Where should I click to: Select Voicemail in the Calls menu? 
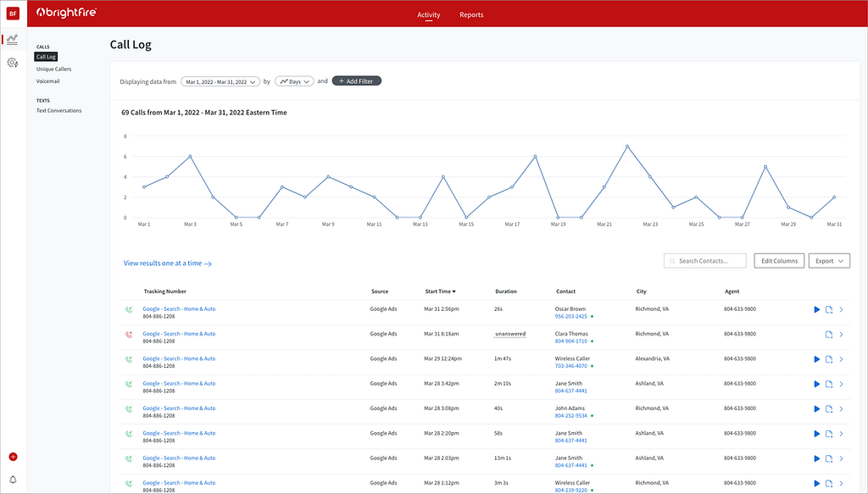(48, 80)
